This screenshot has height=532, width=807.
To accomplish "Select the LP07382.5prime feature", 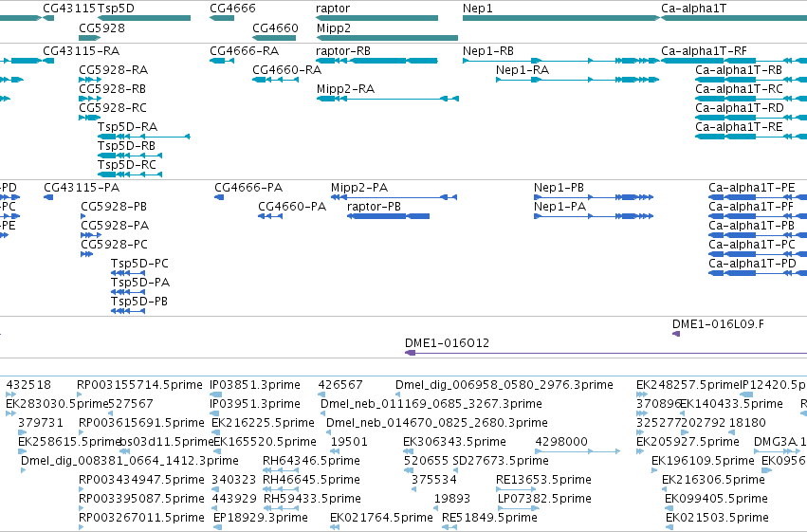I will pos(519,508).
